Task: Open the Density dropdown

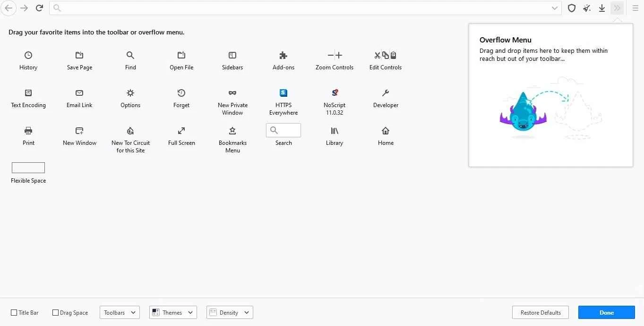Action: pyautogui.click(x=230, y=312)
